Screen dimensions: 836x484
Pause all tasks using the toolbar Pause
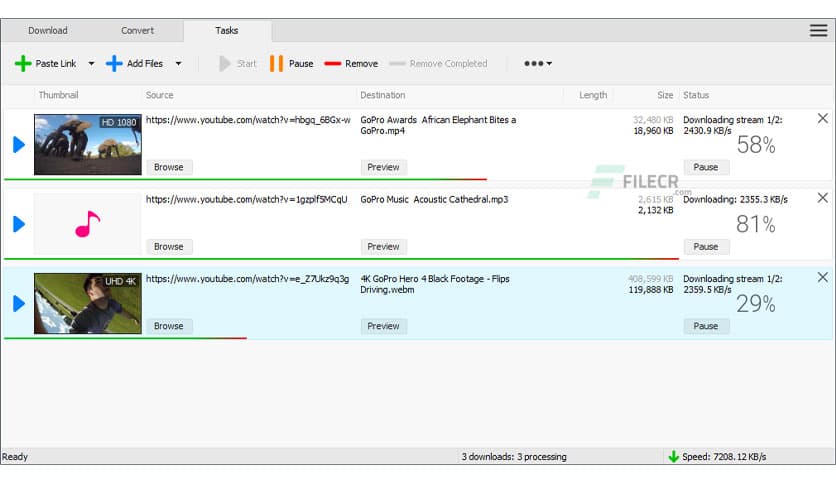[291, 63]
